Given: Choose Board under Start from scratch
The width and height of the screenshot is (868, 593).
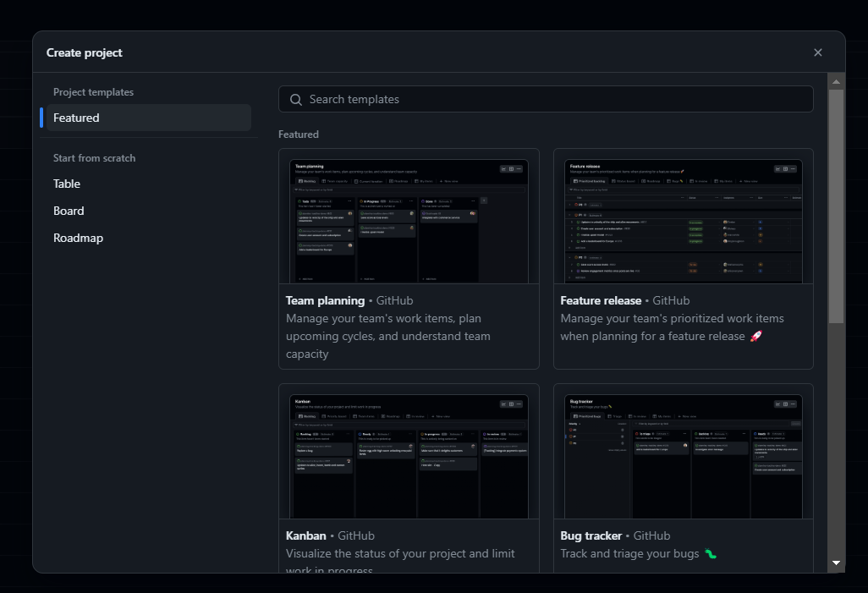Looking at the screenshot, I should pyautogui.click(x=69, y=211).
